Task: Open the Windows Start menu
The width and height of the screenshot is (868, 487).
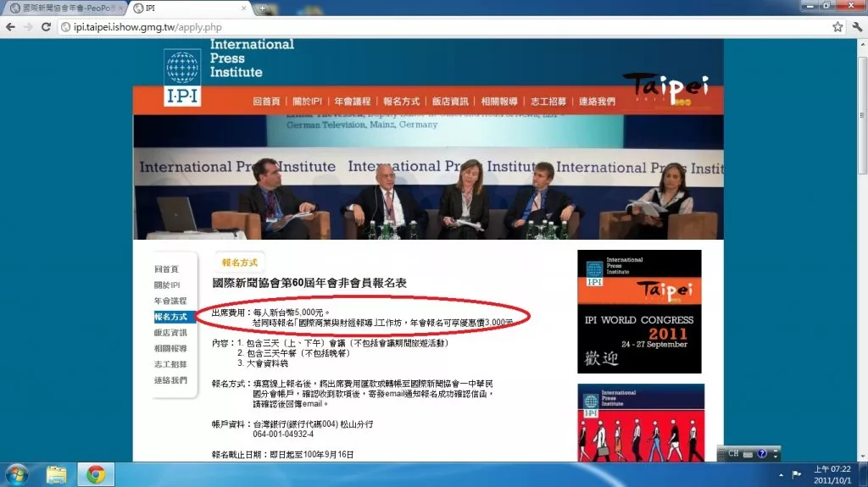Action: [17, 475]
